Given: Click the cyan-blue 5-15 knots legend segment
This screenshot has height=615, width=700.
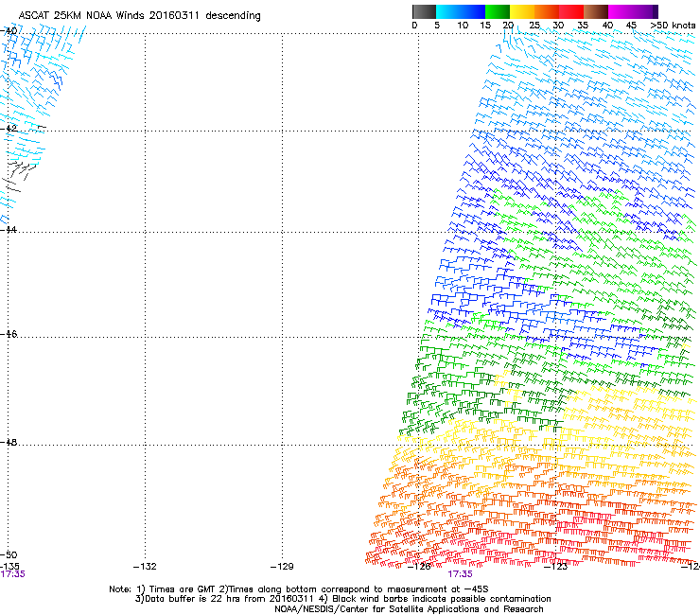Looking at the screenshot, I should 461,11.
